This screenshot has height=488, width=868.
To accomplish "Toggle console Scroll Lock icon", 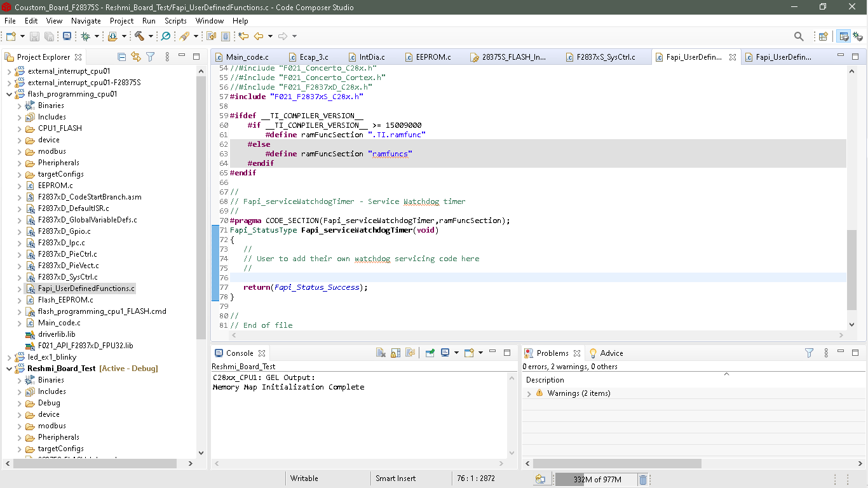I will [395, 353].
